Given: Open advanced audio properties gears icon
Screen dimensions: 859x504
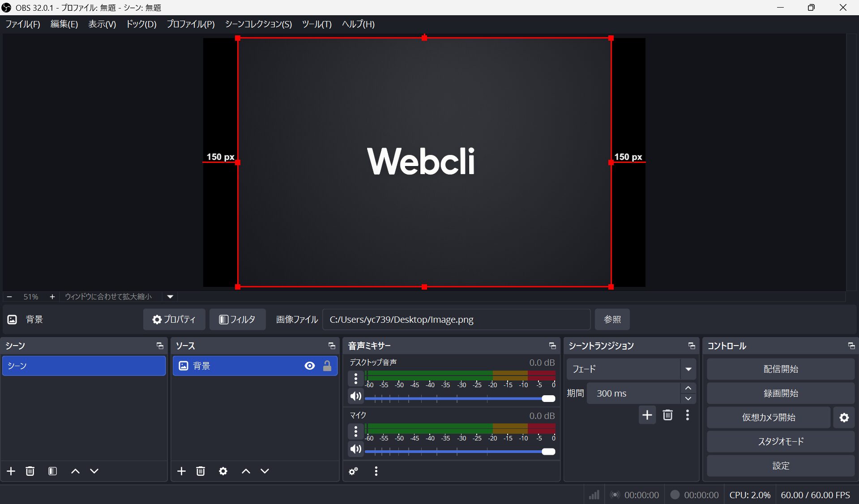Looking at the screenshot, I should [x=353, y=471].
